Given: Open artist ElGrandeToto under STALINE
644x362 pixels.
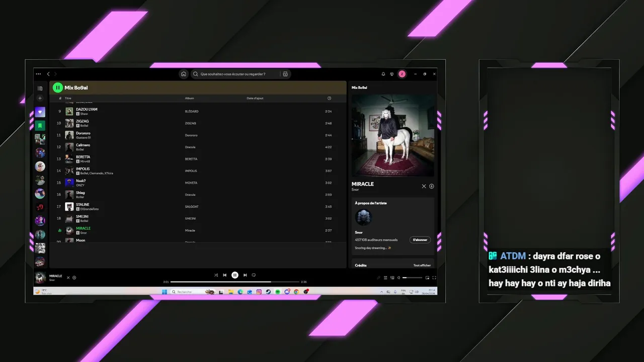Looking at the screenshot, I should click(89, 209).
